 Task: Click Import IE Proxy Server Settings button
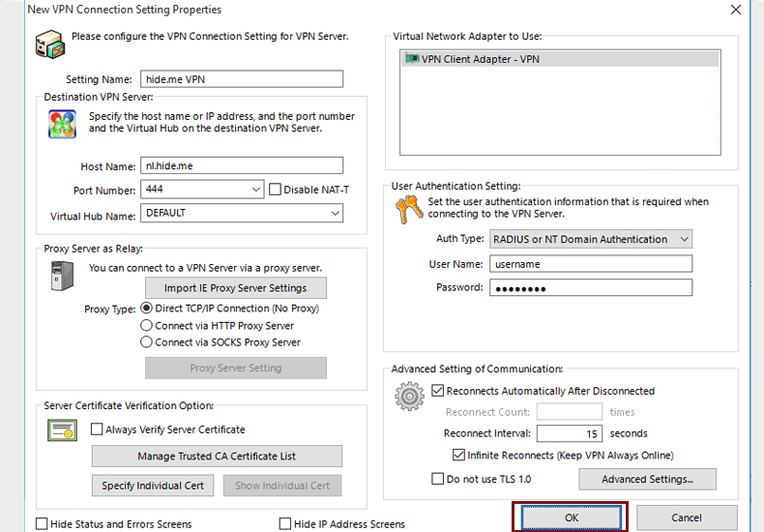coord(235,288)
